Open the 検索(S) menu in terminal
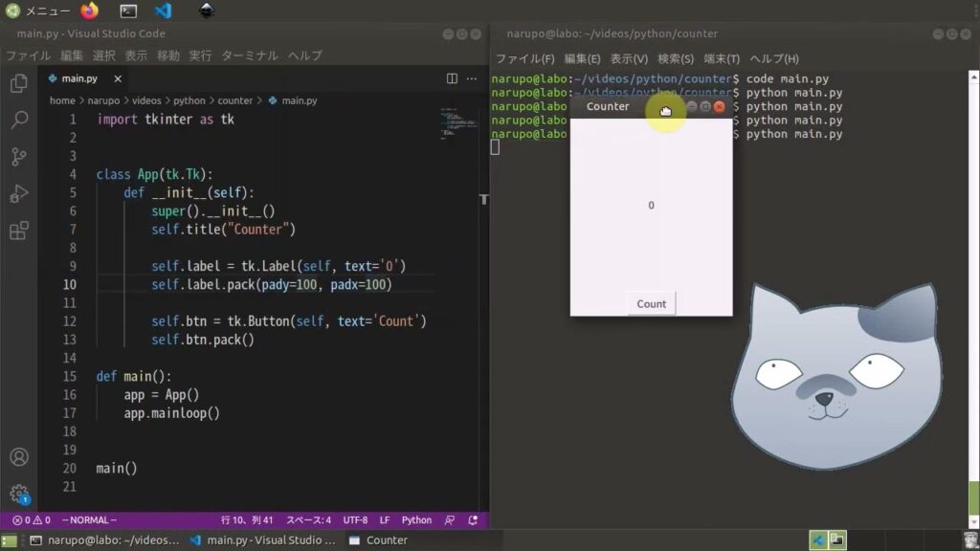Screen dimensions: 980x551 675,58
